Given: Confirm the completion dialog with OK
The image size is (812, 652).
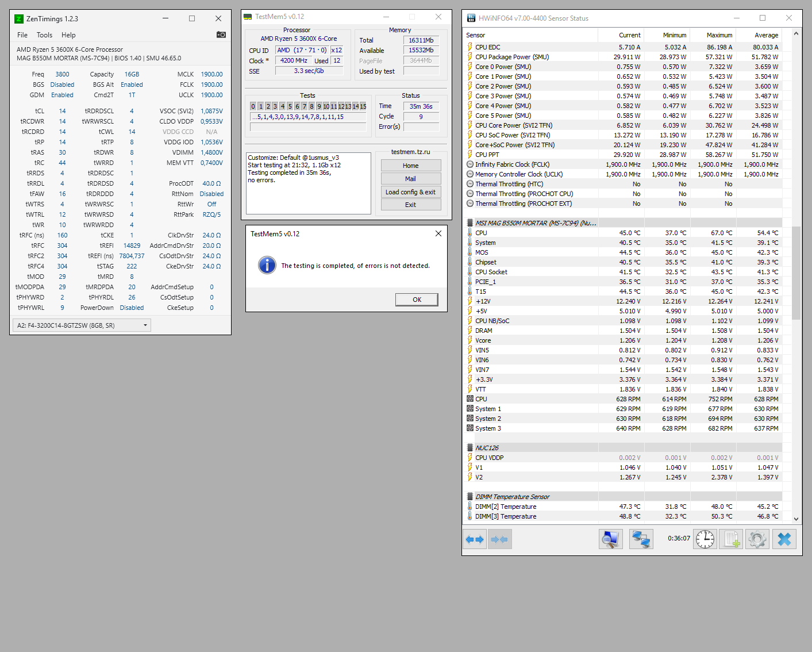Looking at the screenshot, I should 417,300.
